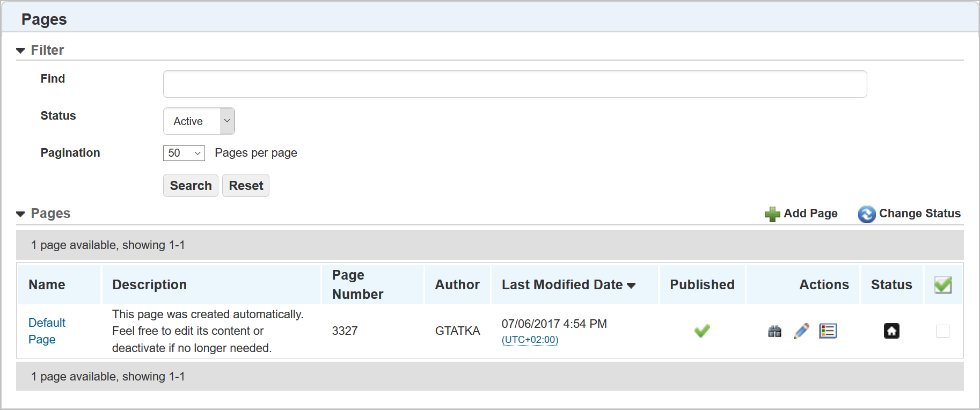Click the home status icon
Viewport: 980px width, 410px height.
pos(891,331)
